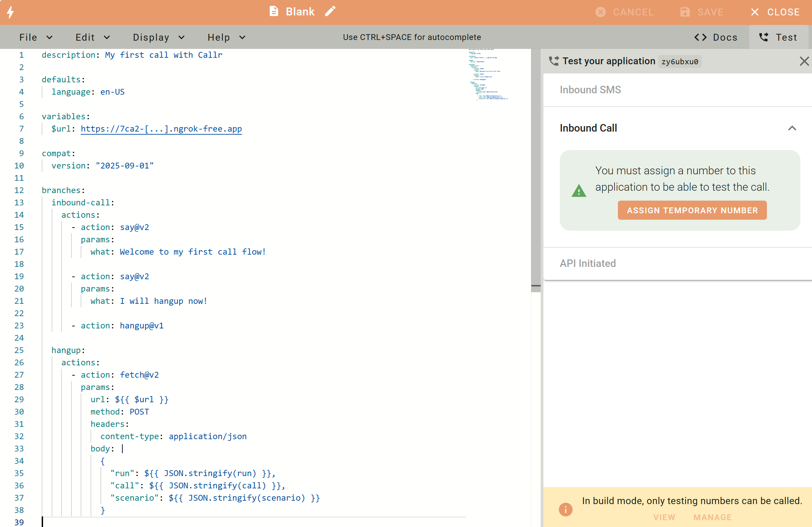Image resolution: width=812 pixels, height=527 pixels.
Task: Click the editor vertical scrollbar handle
Action: (x=536, y=171)
